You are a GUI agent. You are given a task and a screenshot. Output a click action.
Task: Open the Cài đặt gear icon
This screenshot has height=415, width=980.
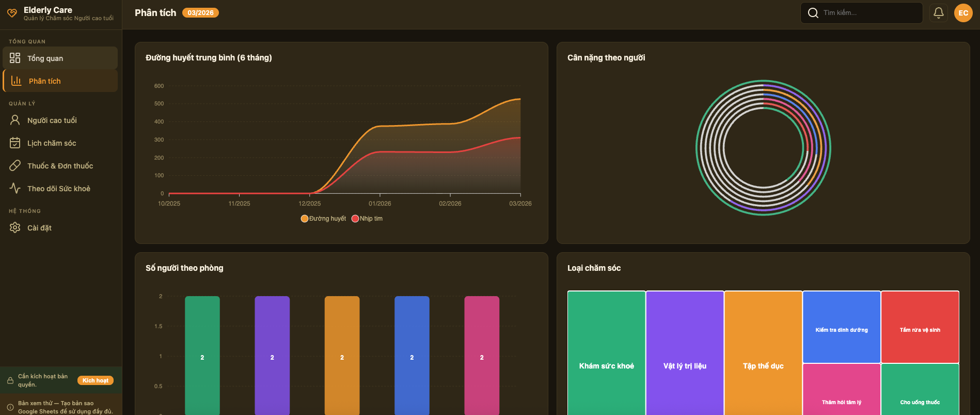[15, 227]
